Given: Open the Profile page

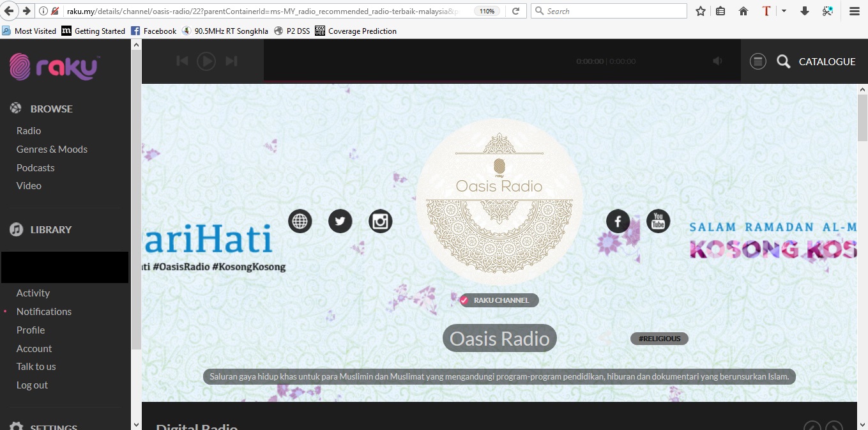Looking at the screenshot, I should [31, 330].
